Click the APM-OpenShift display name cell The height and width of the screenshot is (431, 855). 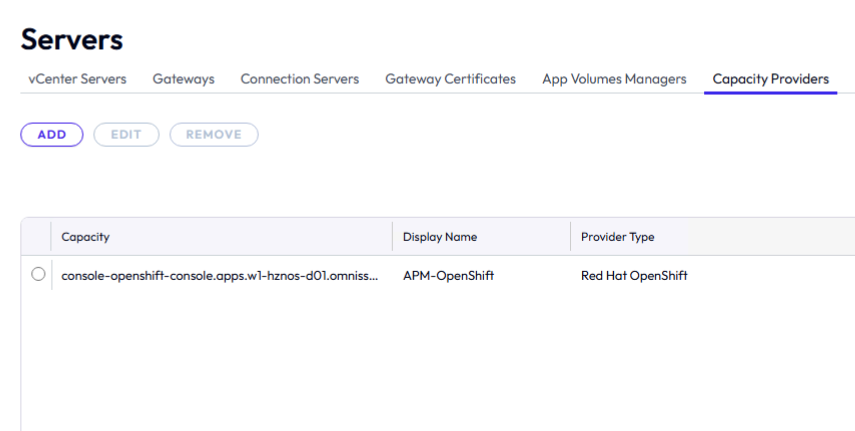[448, 276]
